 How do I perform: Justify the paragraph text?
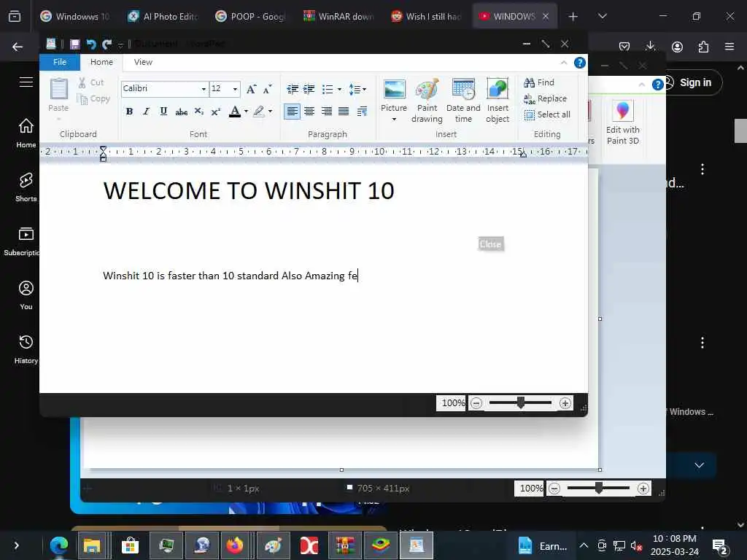[x=344, y=112]
